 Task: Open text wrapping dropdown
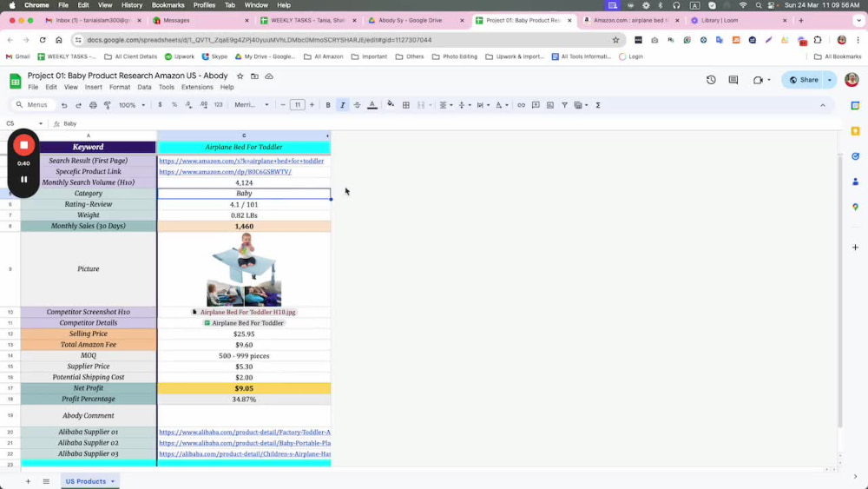point(483,105)
